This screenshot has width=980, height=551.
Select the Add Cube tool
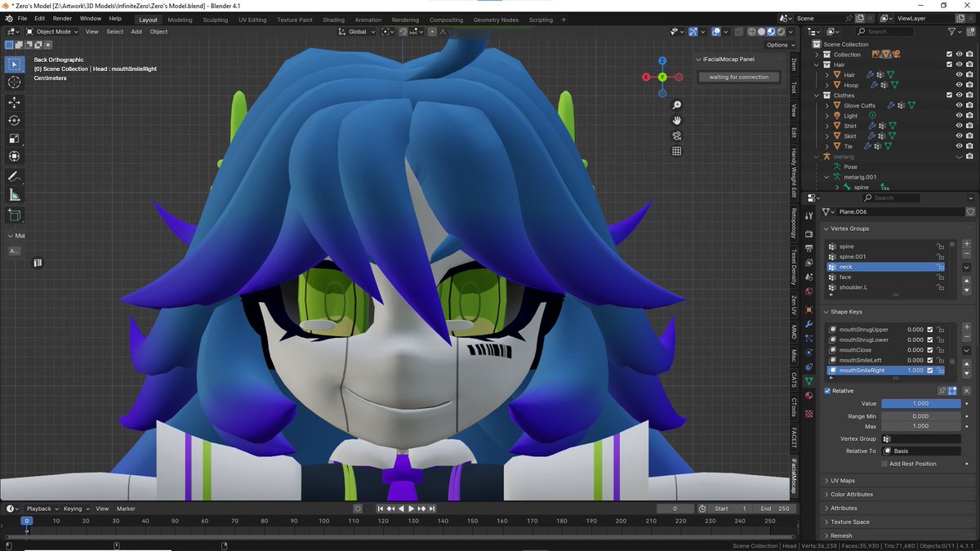(x=14, y=216)
